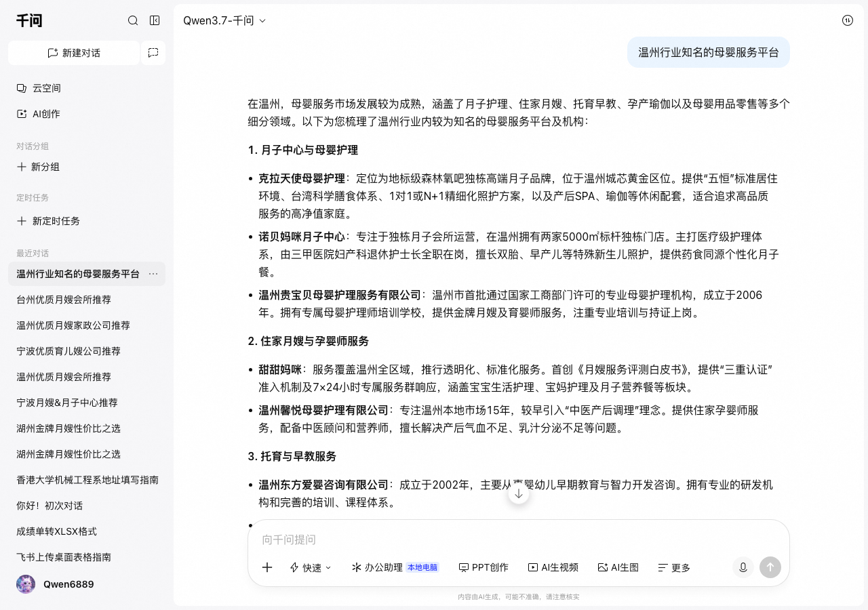Create a new scheduled task 新定时任务
The width and height of the screenshot is (868, 610).
pos(48,221)
